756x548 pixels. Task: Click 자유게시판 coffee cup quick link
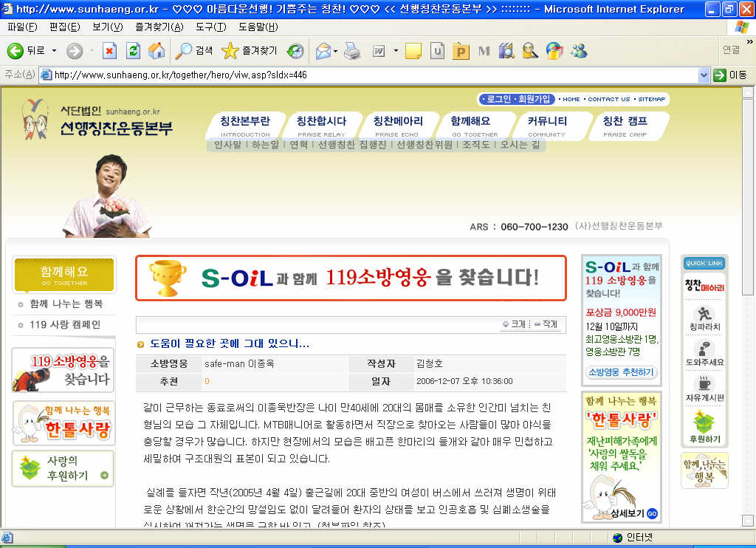(704, 388)
